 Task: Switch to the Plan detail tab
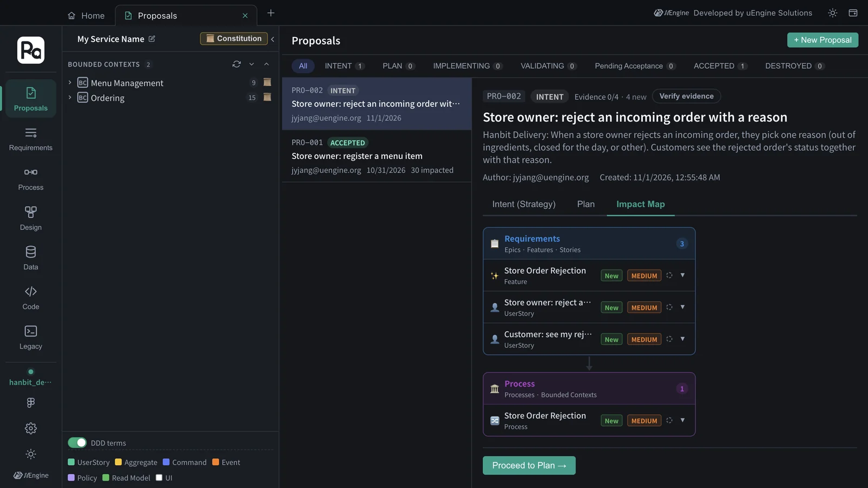coord(586,204)
